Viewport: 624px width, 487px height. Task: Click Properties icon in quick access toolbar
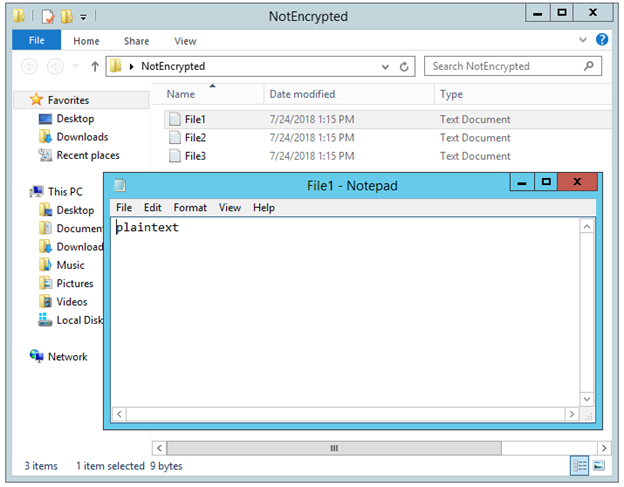tap(48, 16)
